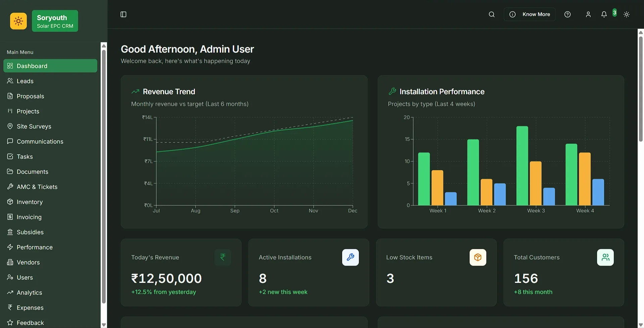Click the people icon on Total Customers

pyautogui.click(x=605, y=257)
